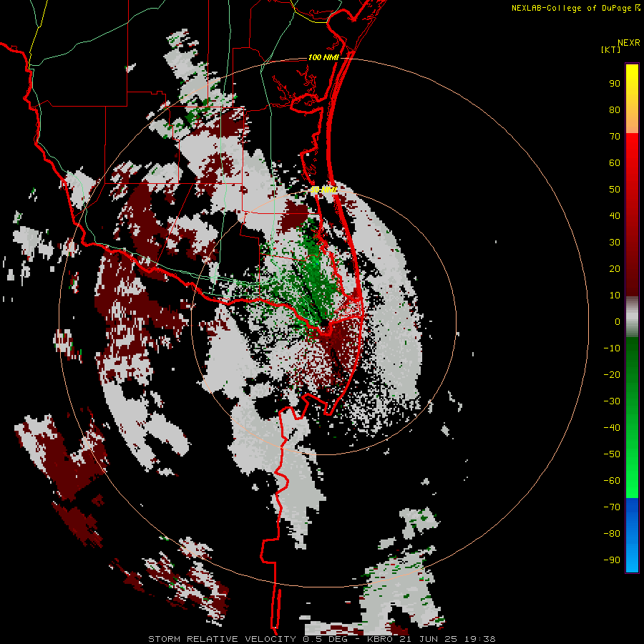
Task: Click the blue bottom segment of color bar
Action: point(632,535)
